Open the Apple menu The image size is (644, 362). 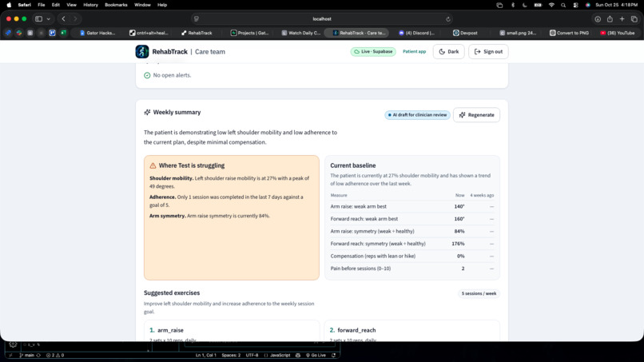[x=9, y=5]
